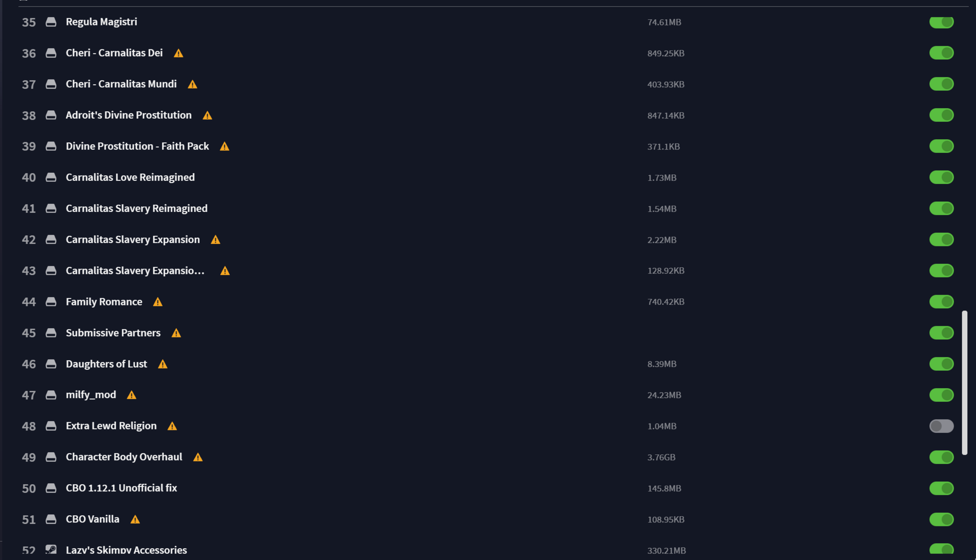The width and height of the screenshot is (976, 560).
Task: Toggle off Cheri - Carnalitas Dei
Action: (941, 53)
